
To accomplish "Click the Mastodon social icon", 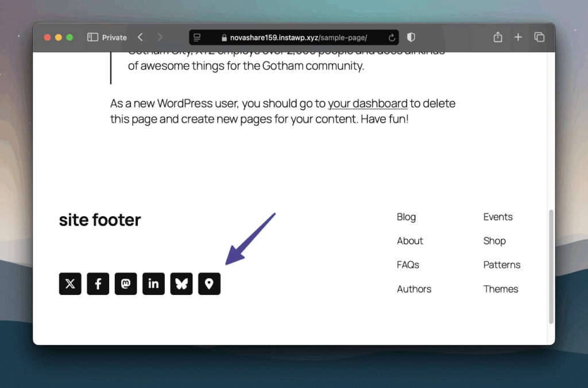I will pos(126,284).
